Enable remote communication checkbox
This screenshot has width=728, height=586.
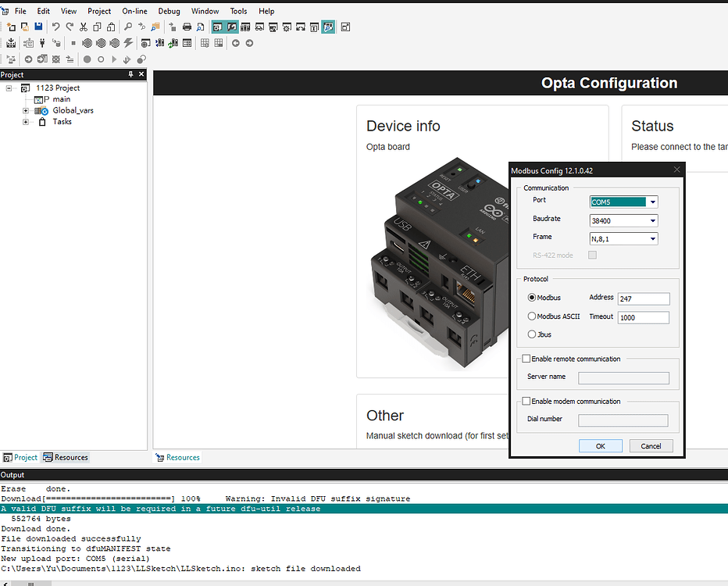click(526, 359)
